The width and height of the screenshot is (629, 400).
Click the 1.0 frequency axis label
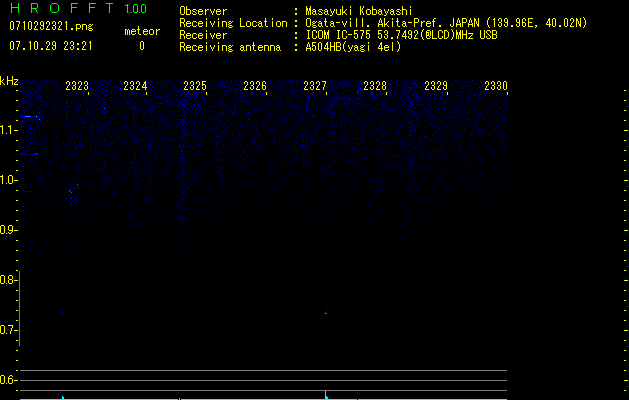8,180
